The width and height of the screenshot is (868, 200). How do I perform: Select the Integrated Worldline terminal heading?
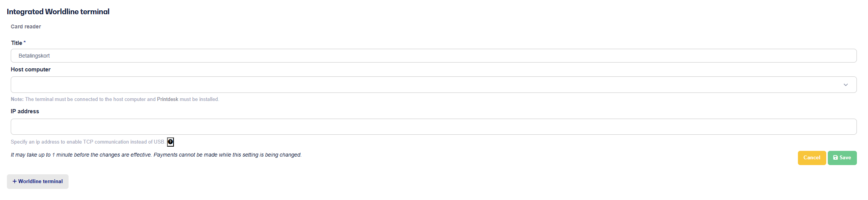(x=58, y=12)
